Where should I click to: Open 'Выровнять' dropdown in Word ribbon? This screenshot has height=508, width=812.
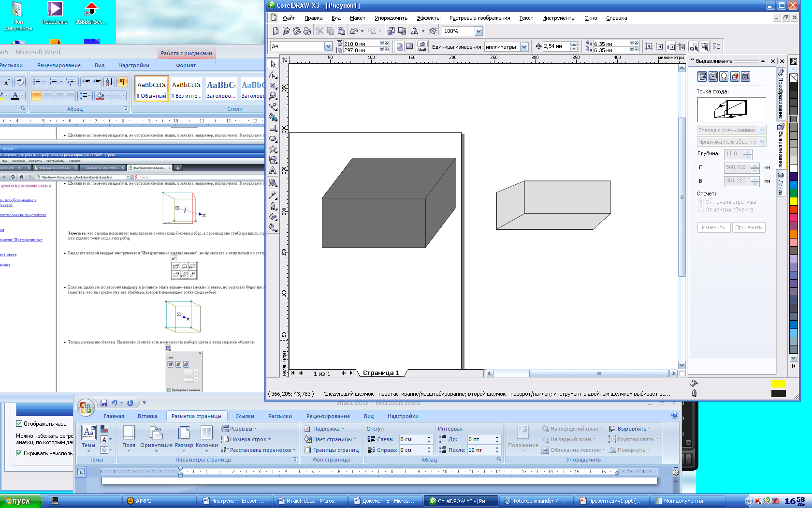tap(630, 429)
